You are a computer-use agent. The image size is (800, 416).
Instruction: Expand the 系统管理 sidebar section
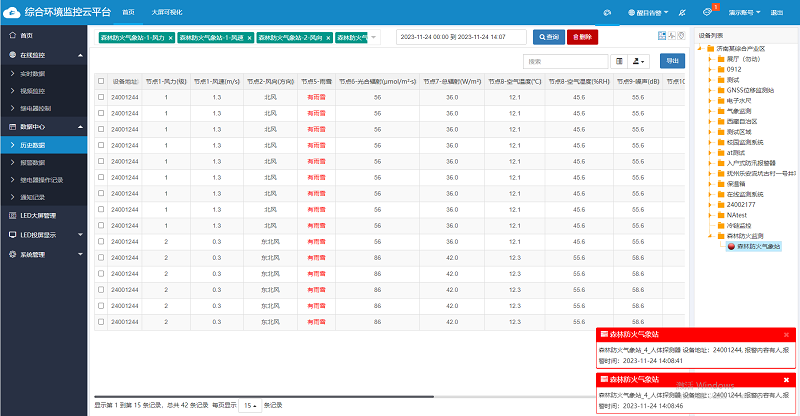point(80,254)
